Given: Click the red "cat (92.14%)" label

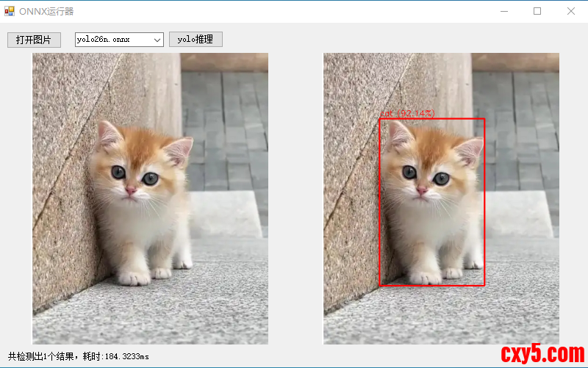Looking at the screenshot, I should pyautogui.click(x=408, y=113).
